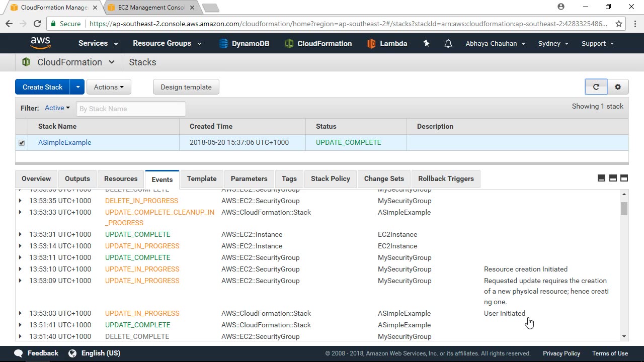
Task: Click the CloudFormation shortcut in AWS navbar
Action: (318, 44)
